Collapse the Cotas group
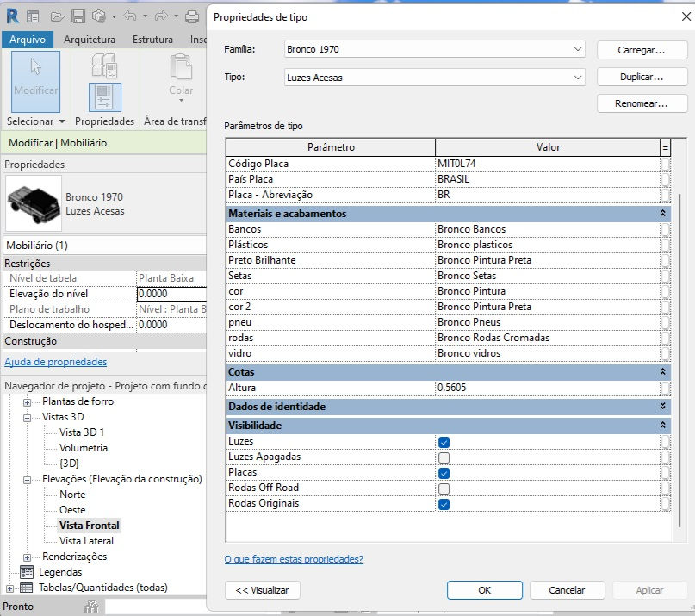Screen dimensions: 695x616 click(662, 371)
